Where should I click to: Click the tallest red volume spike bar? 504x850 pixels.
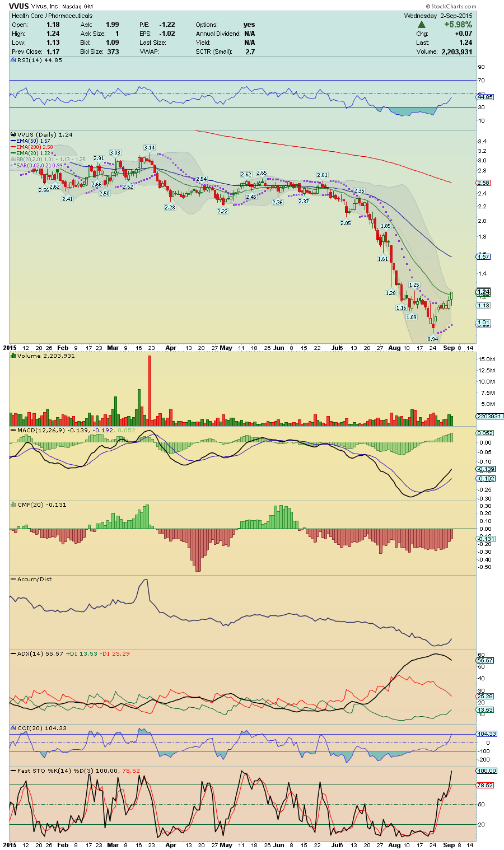150,391
